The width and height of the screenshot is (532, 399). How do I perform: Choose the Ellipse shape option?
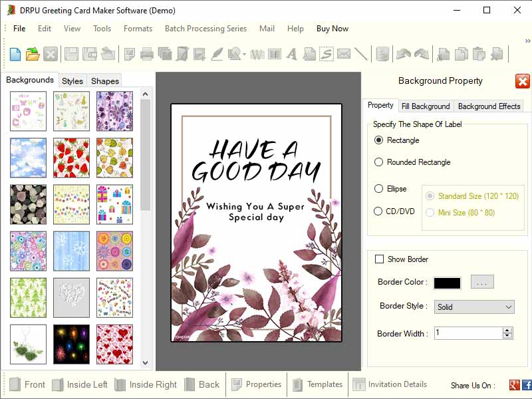(378, 189)
